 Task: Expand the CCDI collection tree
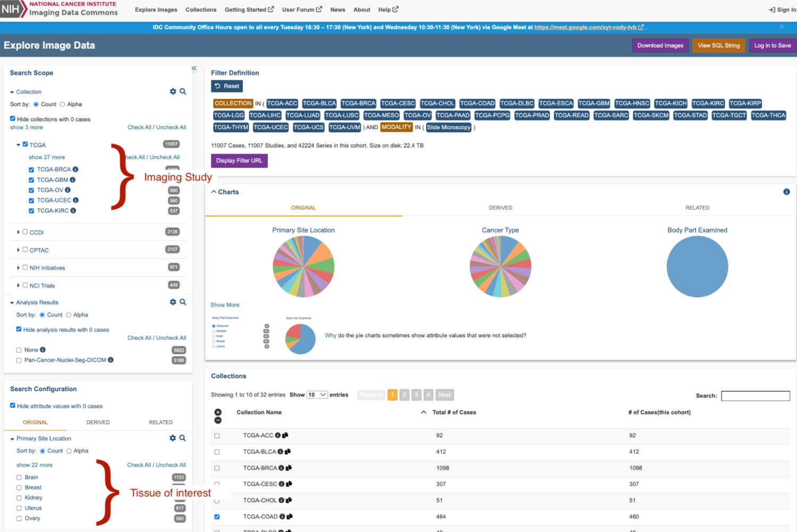[x=19, y=232]
